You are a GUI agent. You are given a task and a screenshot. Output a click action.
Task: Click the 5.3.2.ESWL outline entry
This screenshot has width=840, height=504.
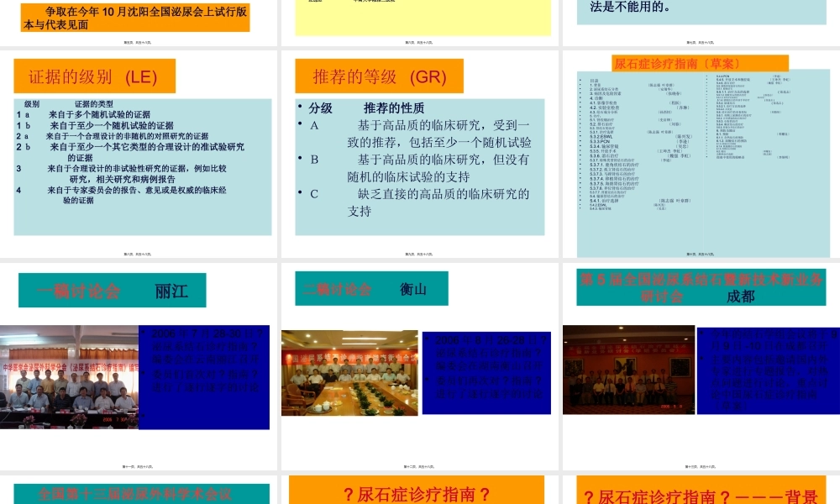tap(600, 137)
